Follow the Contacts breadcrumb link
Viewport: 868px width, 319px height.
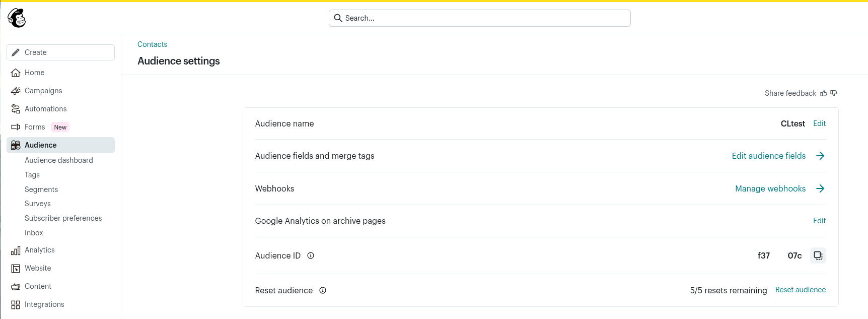[x=152, y=44]
